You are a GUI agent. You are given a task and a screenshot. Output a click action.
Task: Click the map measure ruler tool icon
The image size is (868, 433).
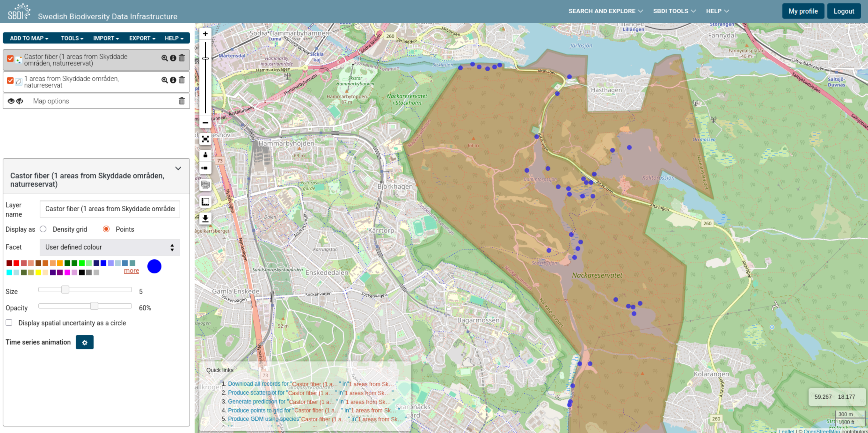[205, 202]
